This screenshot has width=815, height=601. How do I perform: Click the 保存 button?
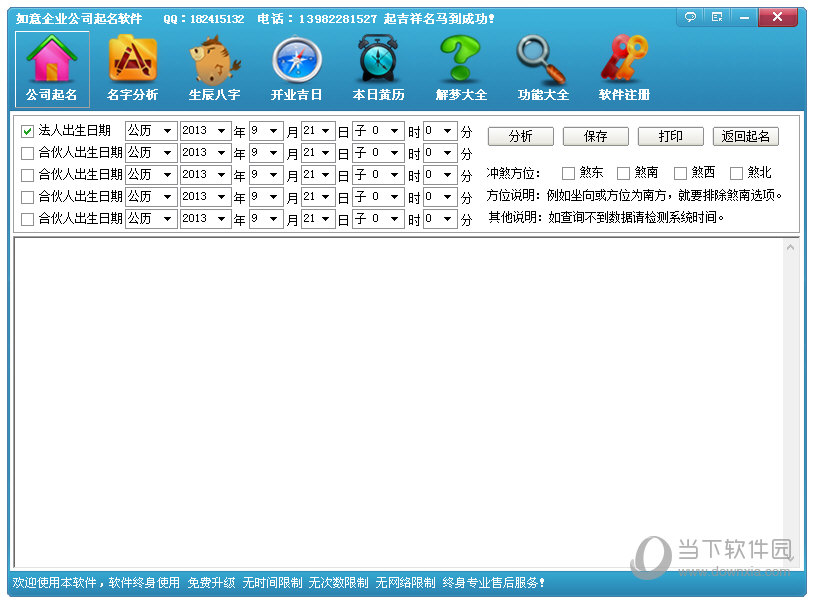point(596,136)
